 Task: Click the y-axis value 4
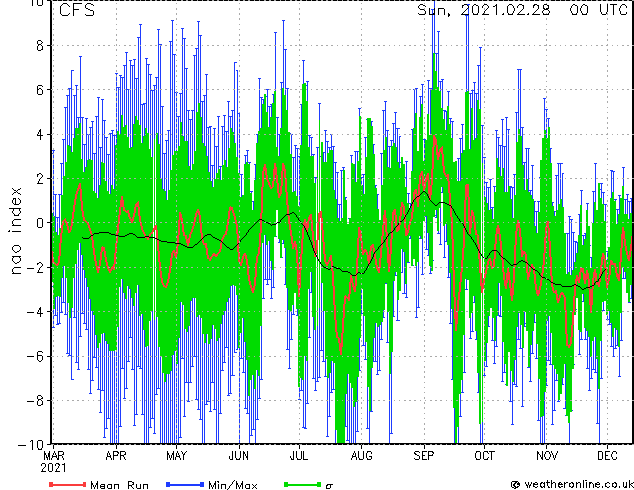pyautogui.click(x=40, y=134)
